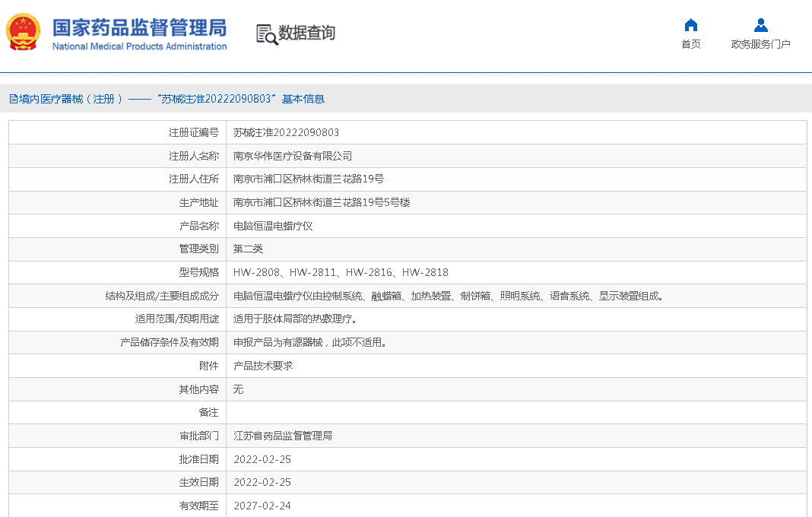Click the national emblem logo
Screen dimensions: 812x517
click(24, 33)
